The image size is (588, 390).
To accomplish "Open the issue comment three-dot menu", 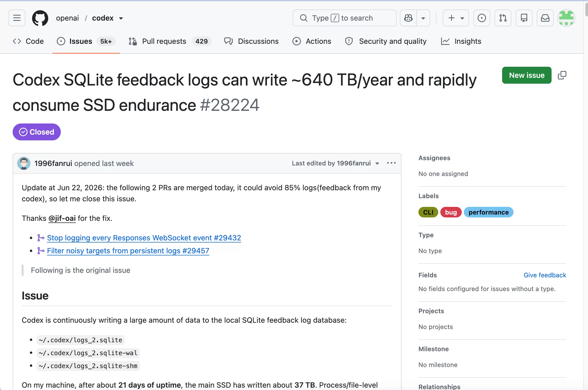I will [x=391, y=163].
